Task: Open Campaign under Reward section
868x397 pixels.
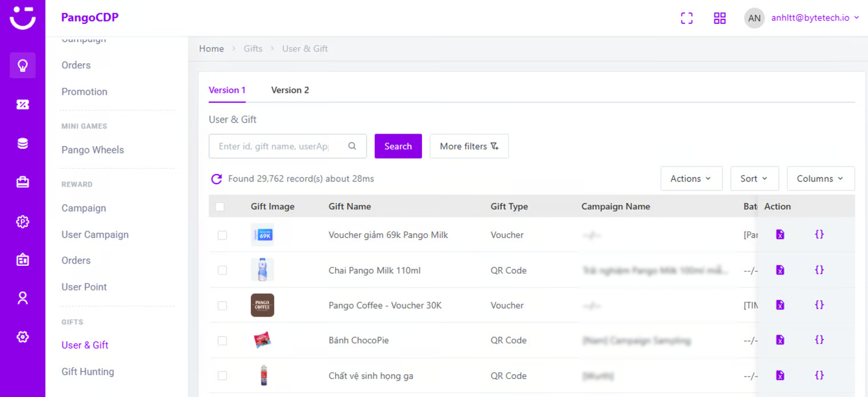Action: click(84, 208)
